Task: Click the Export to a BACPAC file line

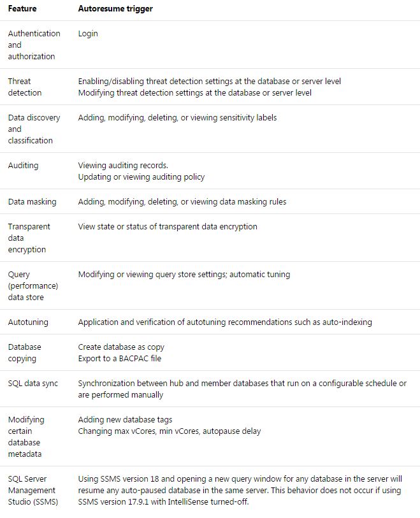Action: pos(120,358)
